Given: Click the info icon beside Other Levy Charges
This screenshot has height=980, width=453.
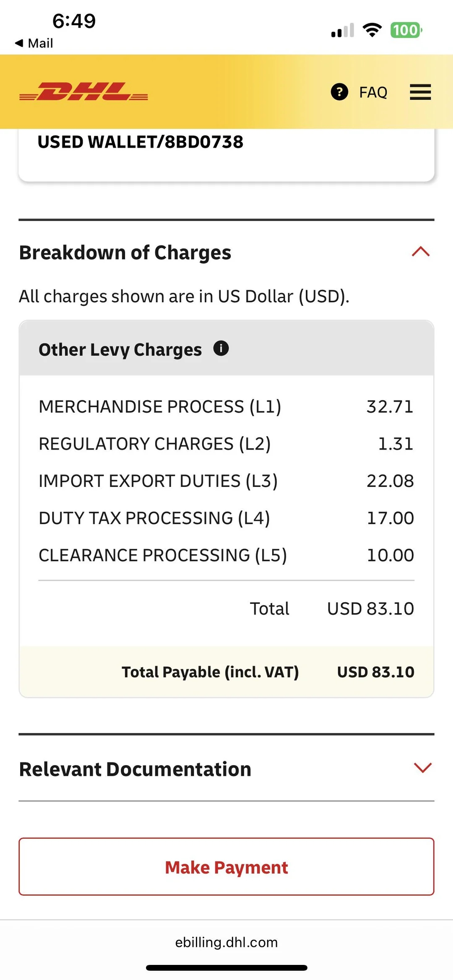Looking at the screenshot, I should (x=222, y=348).
